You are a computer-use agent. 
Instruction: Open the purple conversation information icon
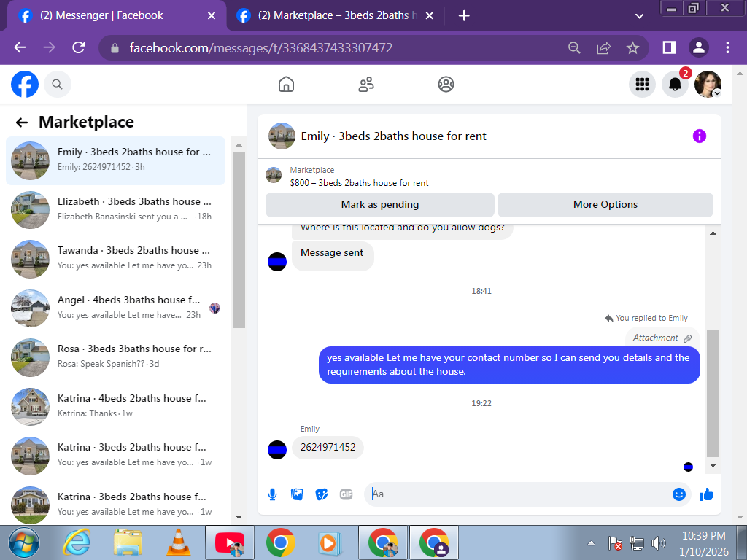click(699, 136)
